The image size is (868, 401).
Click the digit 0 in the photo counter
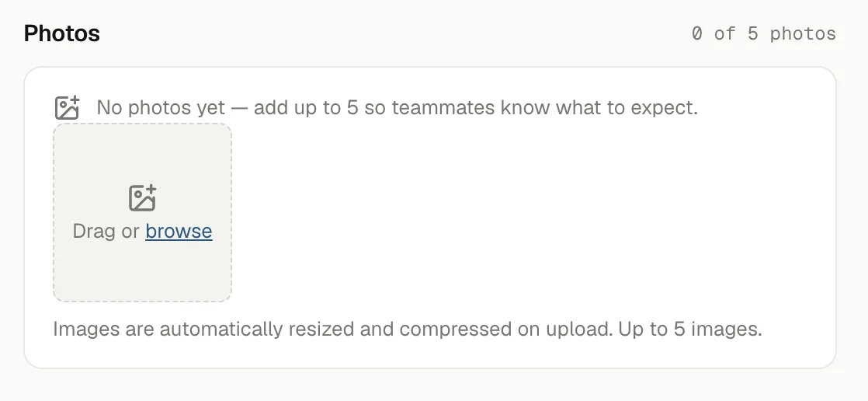pos(697,33)
